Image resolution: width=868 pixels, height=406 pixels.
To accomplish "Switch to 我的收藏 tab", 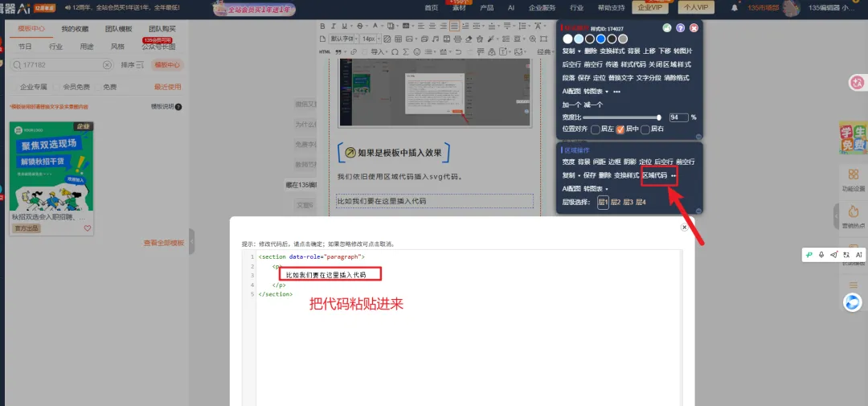I will 75,30.
